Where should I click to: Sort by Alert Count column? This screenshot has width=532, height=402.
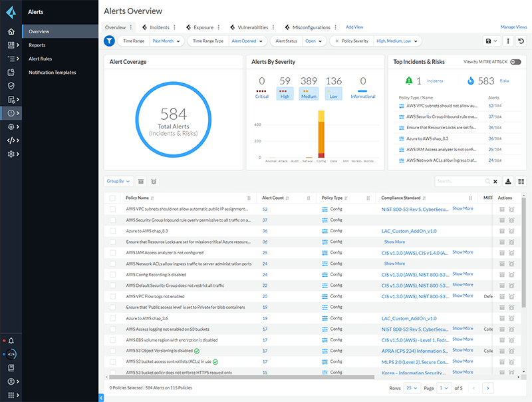click(x=287, y=198)
